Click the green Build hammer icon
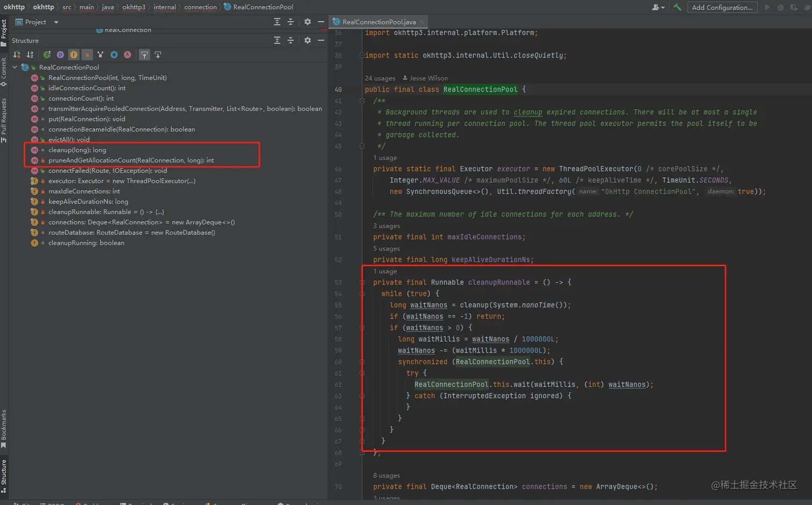This screenshot has width=812, height=505. (677, 7)
